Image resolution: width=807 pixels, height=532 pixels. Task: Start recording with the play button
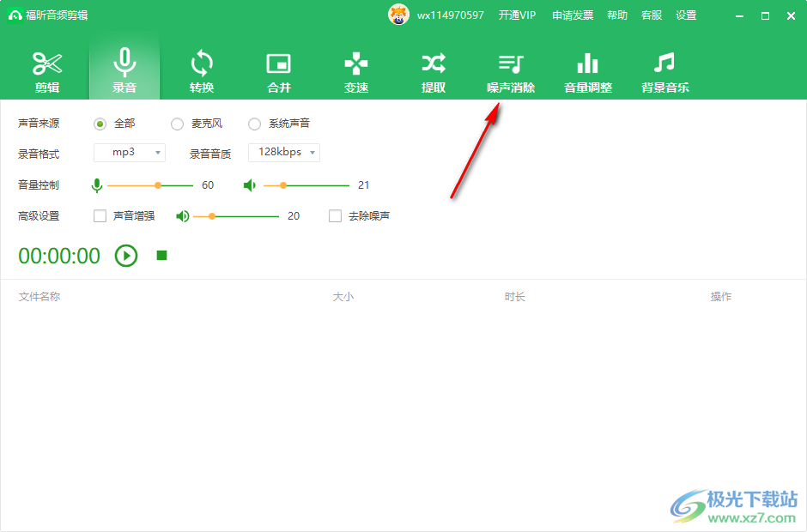tap(126, 256)
